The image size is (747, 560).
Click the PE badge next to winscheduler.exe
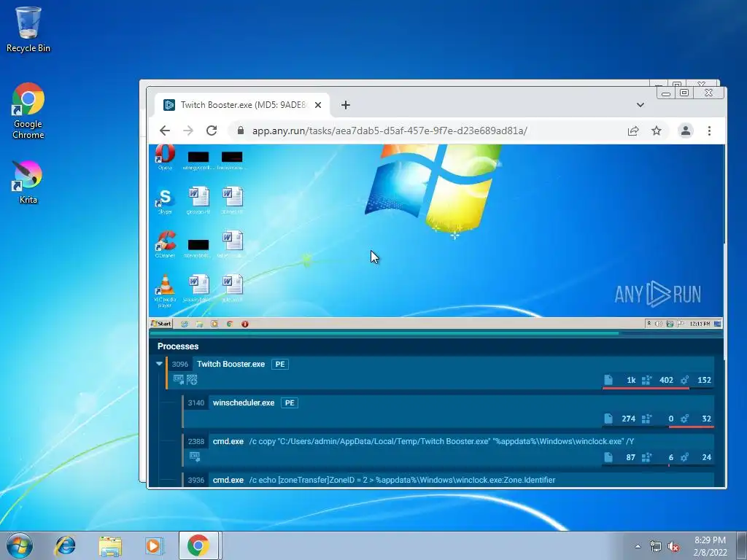(290, 402)
